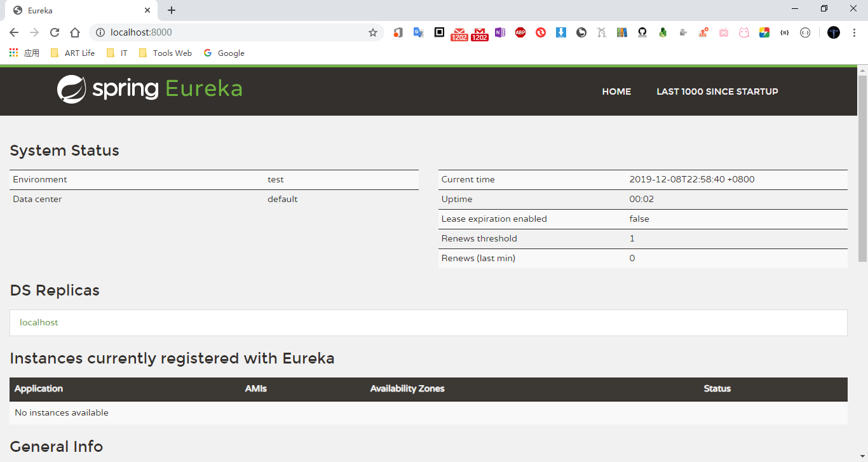The image size is (868, 462).
Task: Select the Eureka browser tab
Action: click(x=81, y=10)
